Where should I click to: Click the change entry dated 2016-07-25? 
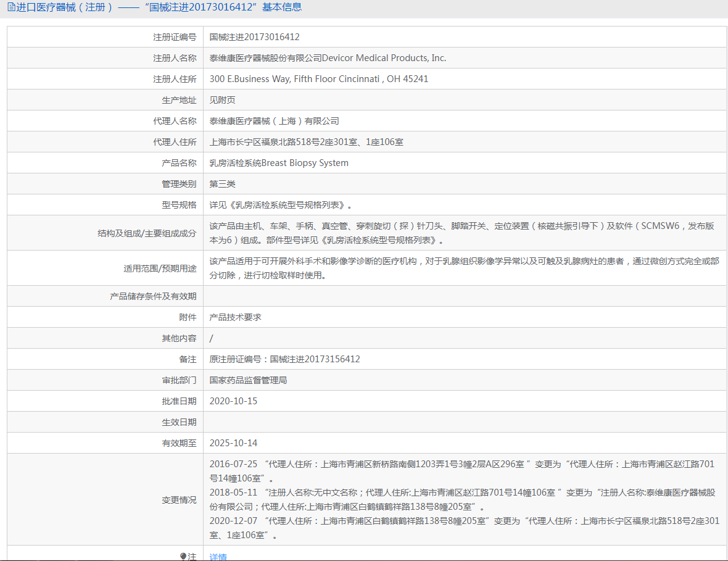(461, 471)
